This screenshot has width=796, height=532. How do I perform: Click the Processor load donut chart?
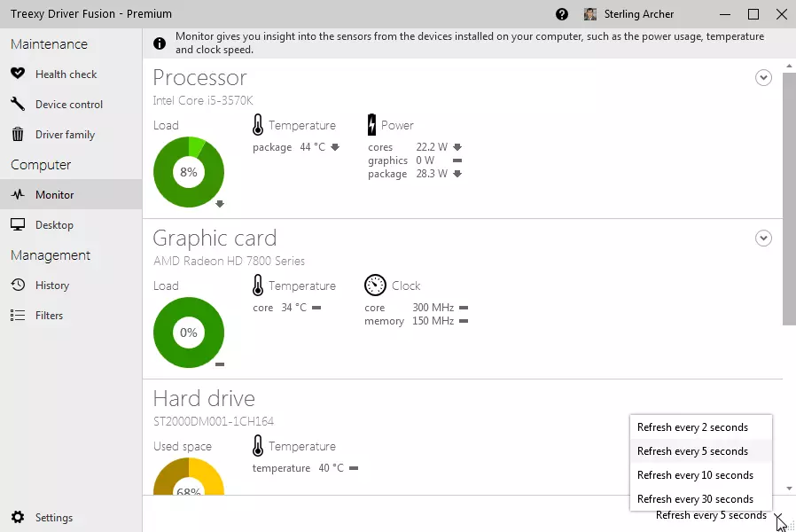(189, 172)
